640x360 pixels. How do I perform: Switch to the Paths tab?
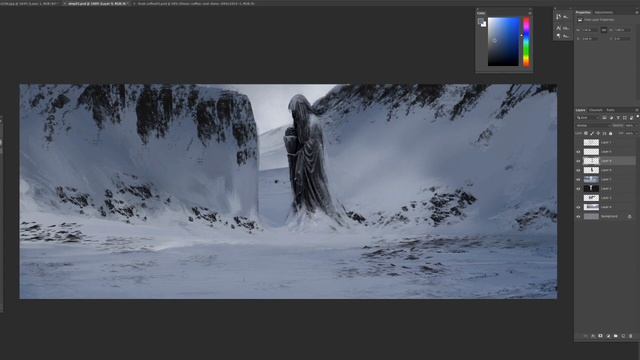click(611, 110)
